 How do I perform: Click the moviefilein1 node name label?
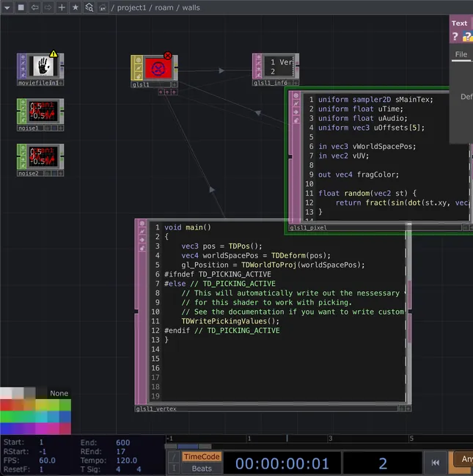coord(38,83)
